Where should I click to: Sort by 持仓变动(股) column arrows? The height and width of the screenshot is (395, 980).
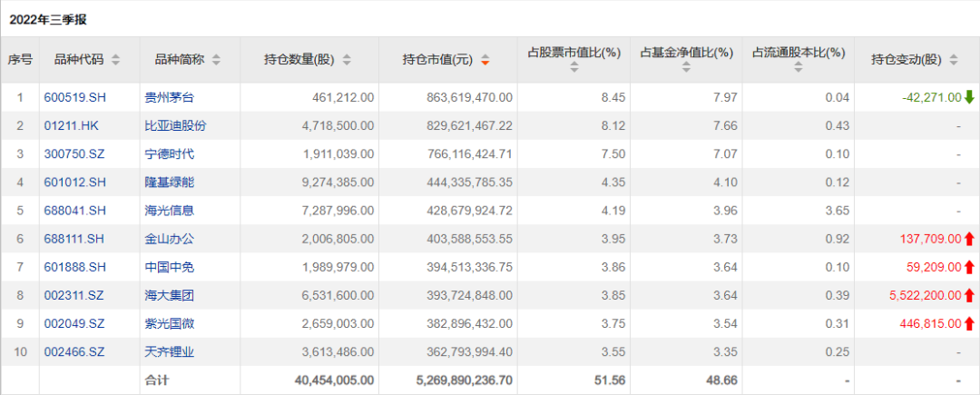point(953,60)
